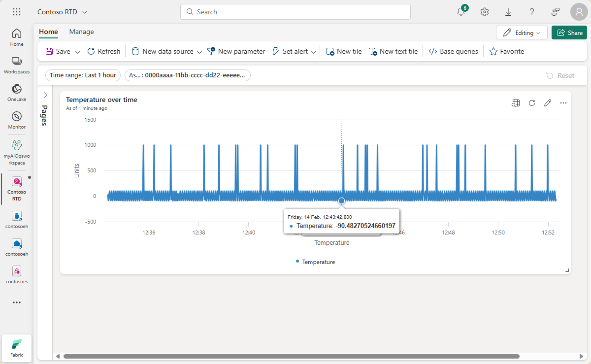The image size is (591, 364).
Task: Open the Fabric switcher at the bottom left
Action: (16, 348)
